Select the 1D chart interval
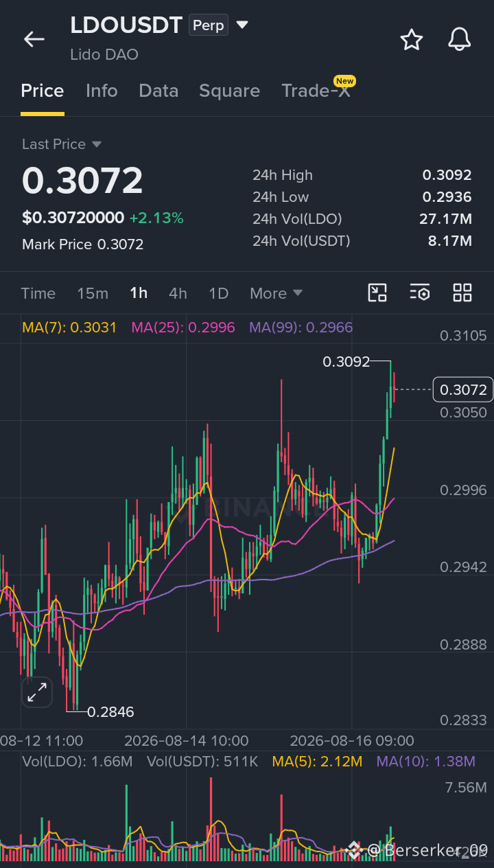 coord(218,293)
